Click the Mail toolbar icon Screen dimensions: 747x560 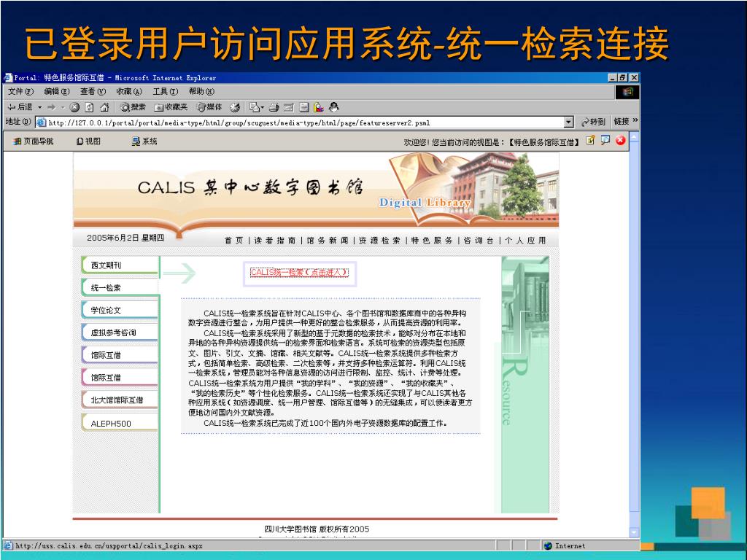point(255,107)
